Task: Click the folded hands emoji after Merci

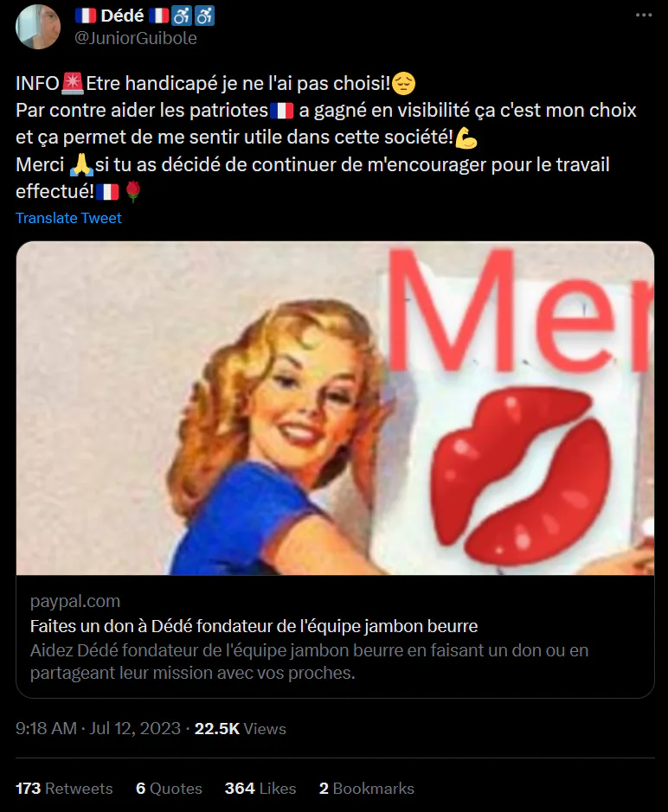Action: click(81, 164)
